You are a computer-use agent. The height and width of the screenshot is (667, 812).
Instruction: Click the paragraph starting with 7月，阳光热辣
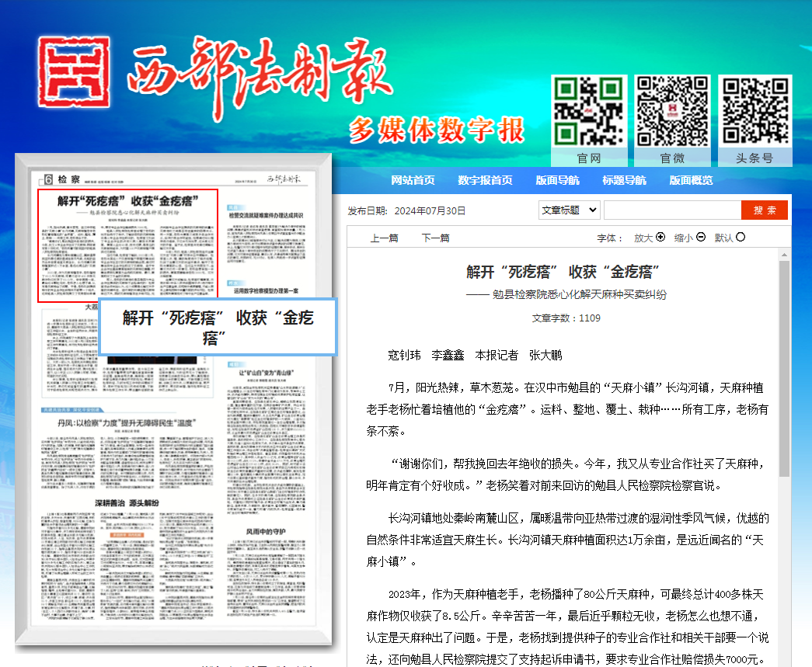click(567, 409)
